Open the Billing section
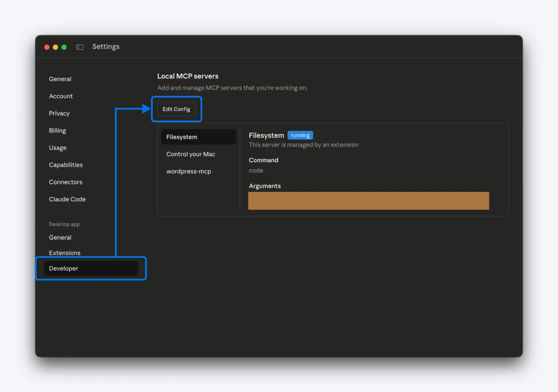 57,130
